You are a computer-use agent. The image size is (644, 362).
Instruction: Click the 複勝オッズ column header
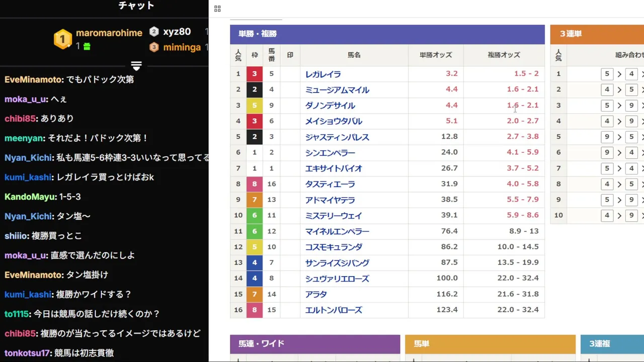pyautogui.click(x=504, y=55)
